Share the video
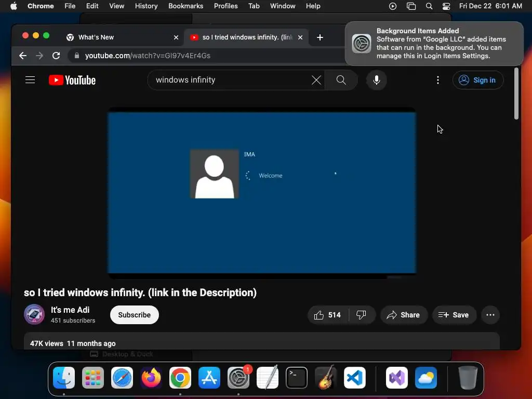The image size is (532, 399). pyautogui.click(x=403, y=315)
